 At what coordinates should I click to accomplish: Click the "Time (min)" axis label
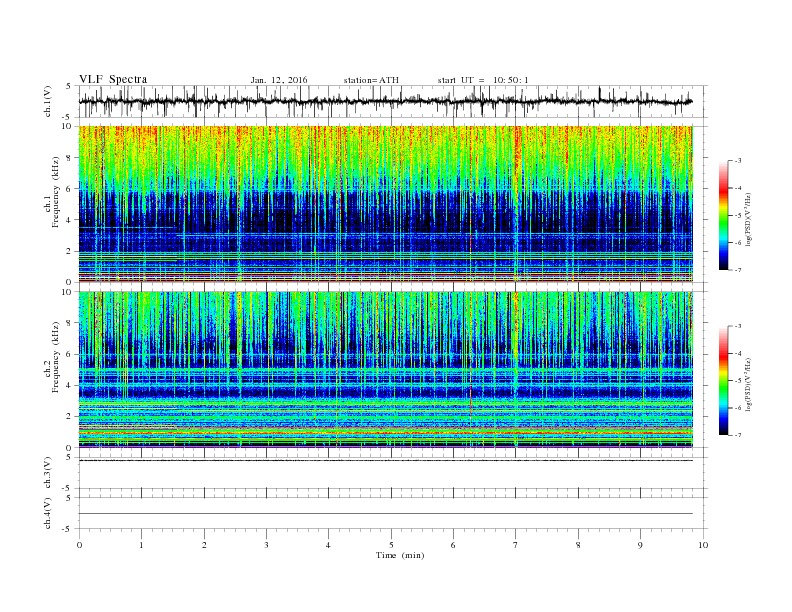(400, 555)
